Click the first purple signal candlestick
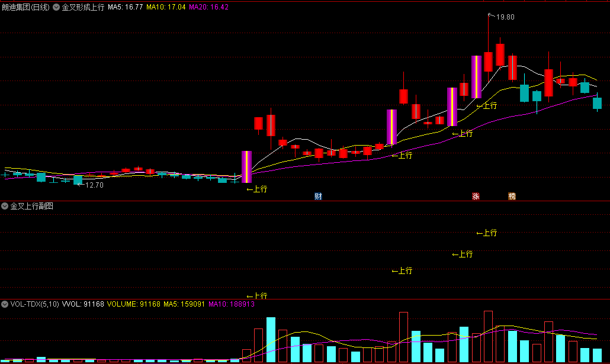The height and width of the screenshot is (364, 610). click(x=246, y=167)
